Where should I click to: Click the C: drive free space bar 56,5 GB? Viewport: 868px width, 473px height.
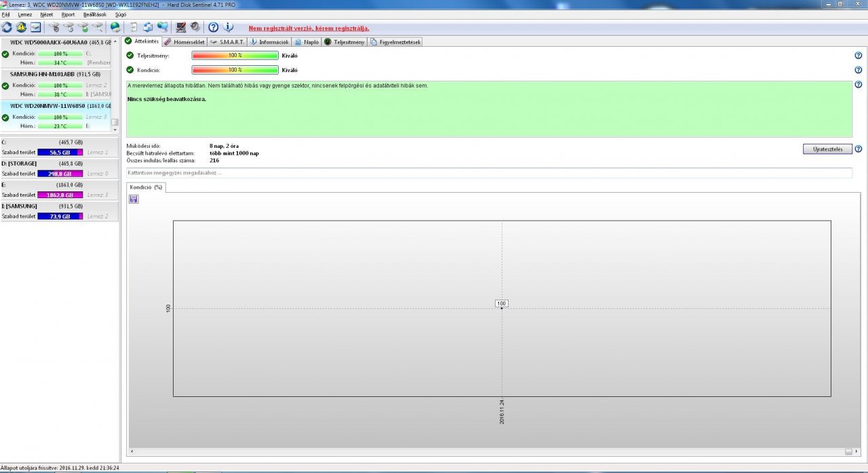pyautogui.click(x=60, y=153)
